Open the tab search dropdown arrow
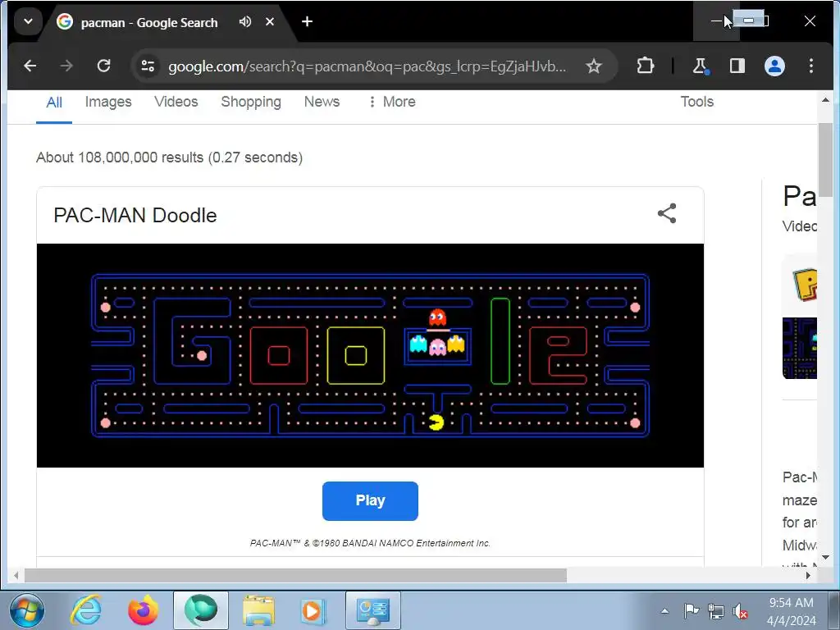Screen dimensions: 840x630 (x=28, y=21)
